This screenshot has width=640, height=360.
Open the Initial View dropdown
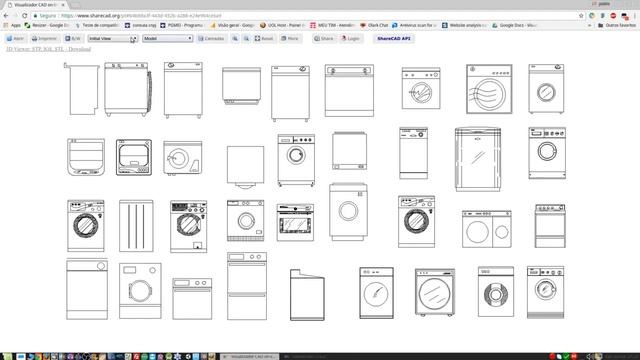(113, 38)
